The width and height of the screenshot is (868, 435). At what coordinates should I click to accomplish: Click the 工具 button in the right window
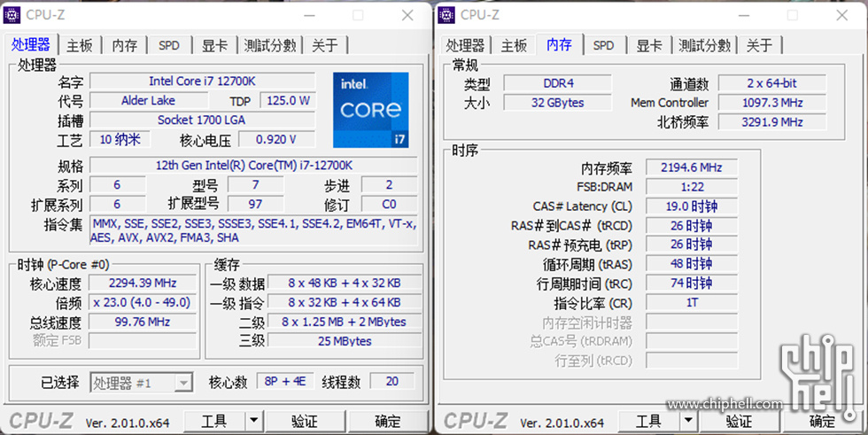[648, 421]
